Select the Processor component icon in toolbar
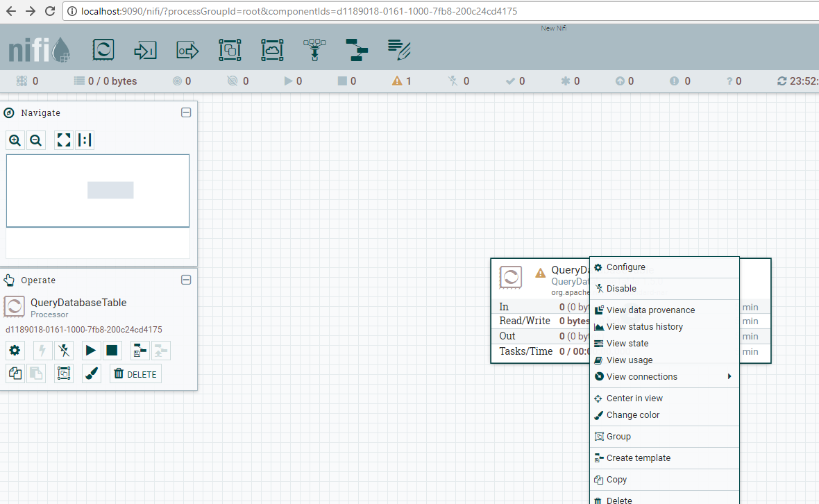Viewport: 819px width, 504px height. [103, 49]
